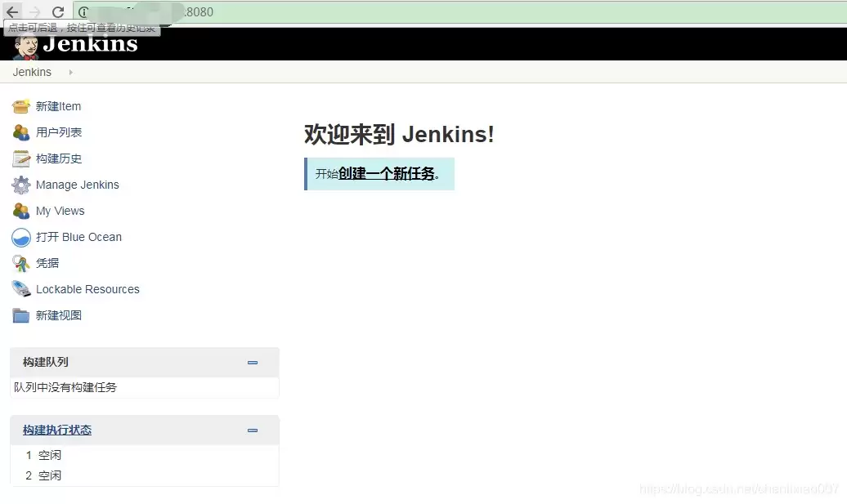
Task: Select text 队列中没有构建任务
Action: pos(65,387)
